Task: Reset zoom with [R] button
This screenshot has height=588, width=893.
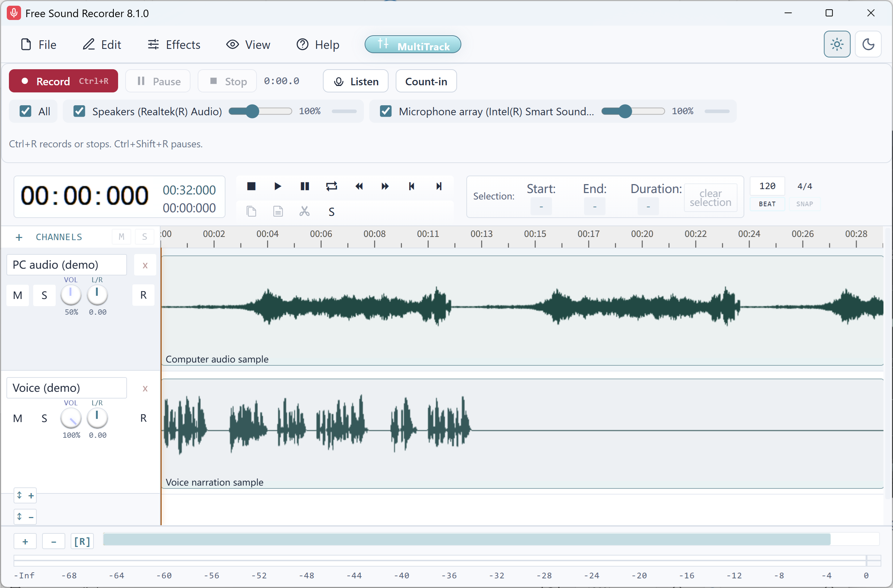Action: (82, 542)
